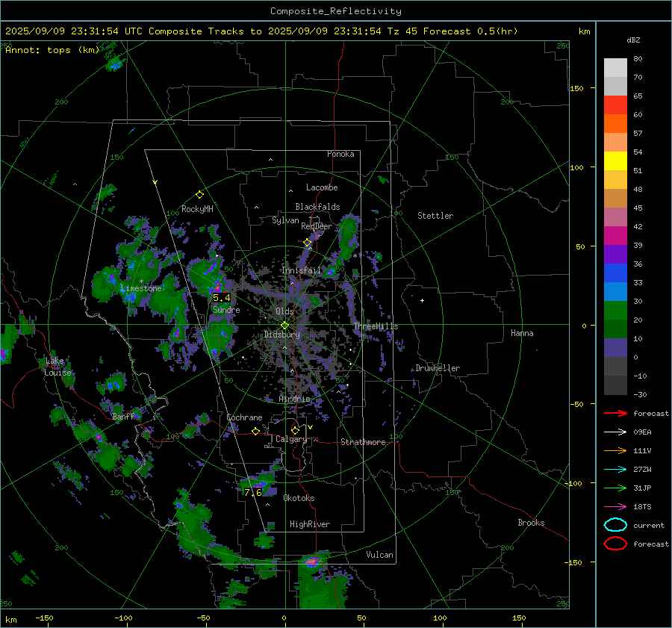
Task: Click the Ponoka town label
Action: (x=340, y=154)
